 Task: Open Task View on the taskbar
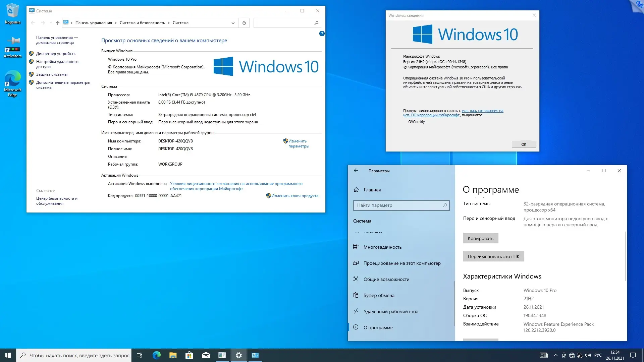pos(140,355)
